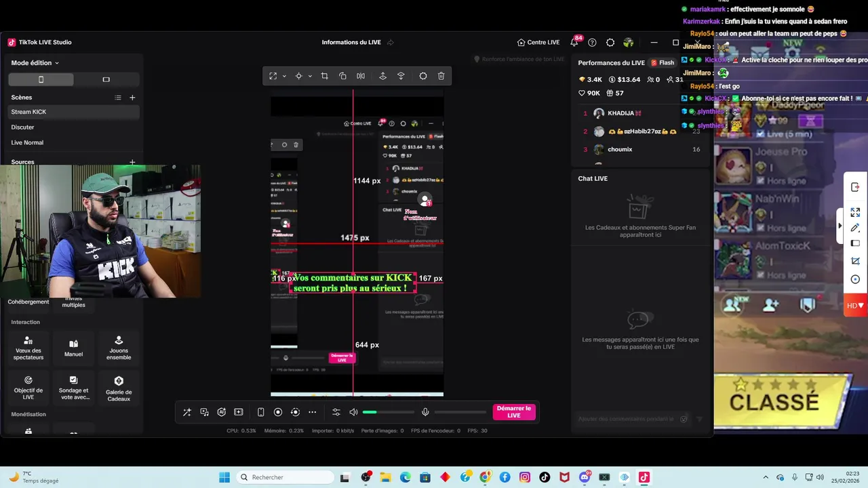Expand the alignment options dropdown arrow

[310, 76]
